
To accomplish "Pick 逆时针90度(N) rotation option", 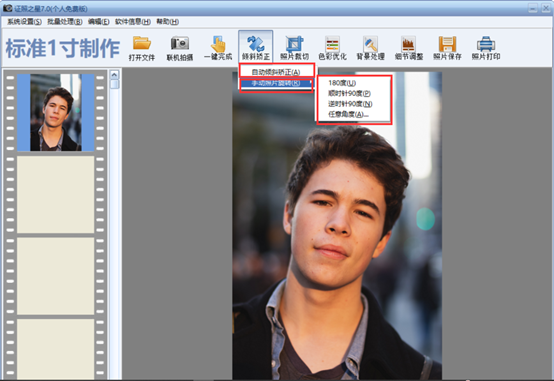I will [x=350, y=104].
